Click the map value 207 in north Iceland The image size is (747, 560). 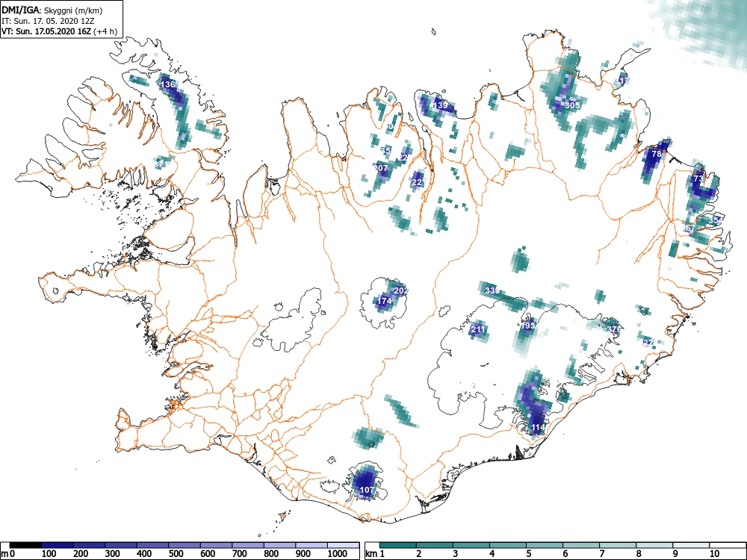(381, 168)
